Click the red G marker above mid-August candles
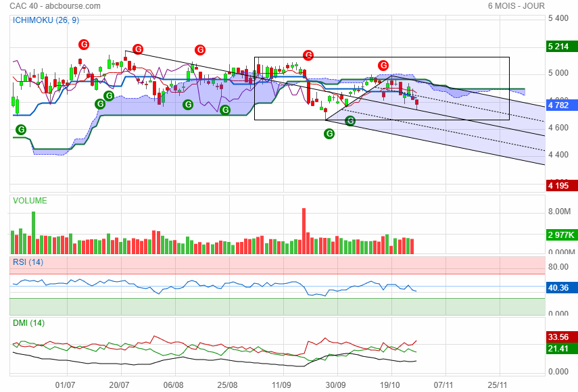Viewport: 578px width, 392px height. click(x=200, y=50)
